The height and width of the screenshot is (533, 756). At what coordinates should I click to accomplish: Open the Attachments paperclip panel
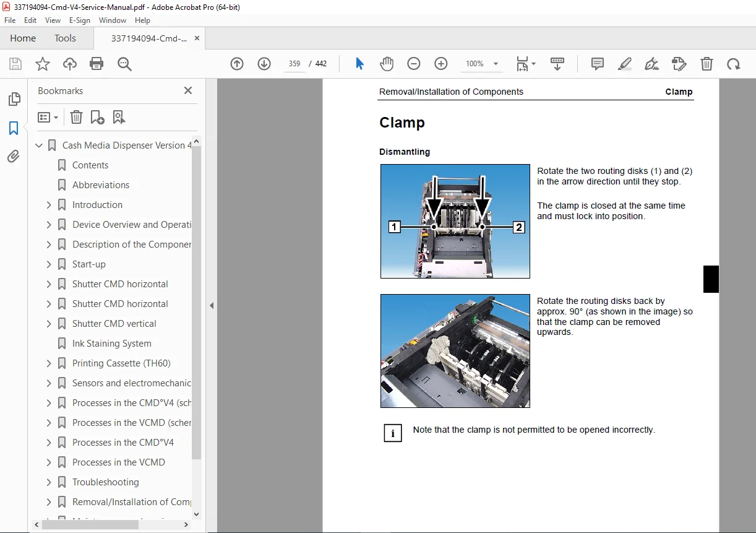tap(14, 157)
